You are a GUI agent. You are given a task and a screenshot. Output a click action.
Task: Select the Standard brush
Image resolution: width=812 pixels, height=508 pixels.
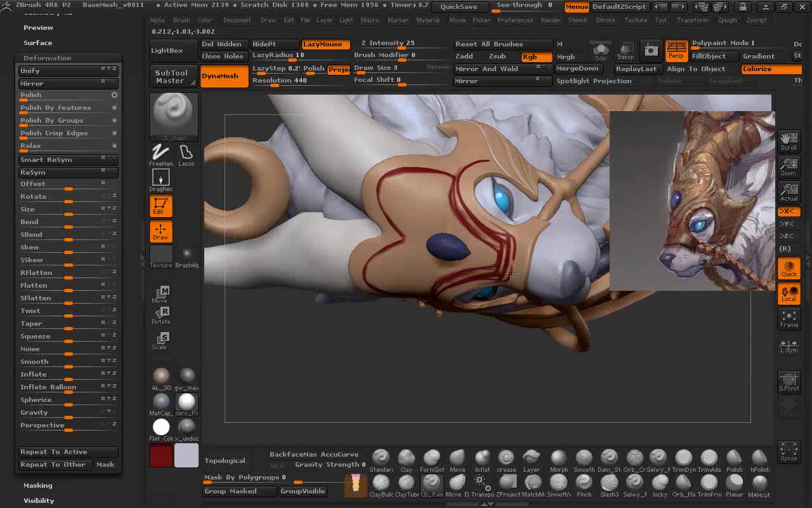point(381,460)
